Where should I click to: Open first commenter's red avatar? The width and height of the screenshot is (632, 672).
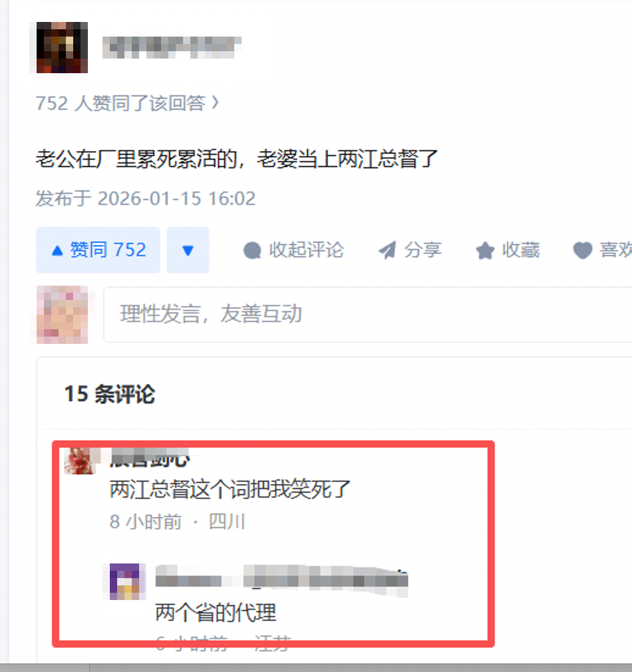pos(79,461)
